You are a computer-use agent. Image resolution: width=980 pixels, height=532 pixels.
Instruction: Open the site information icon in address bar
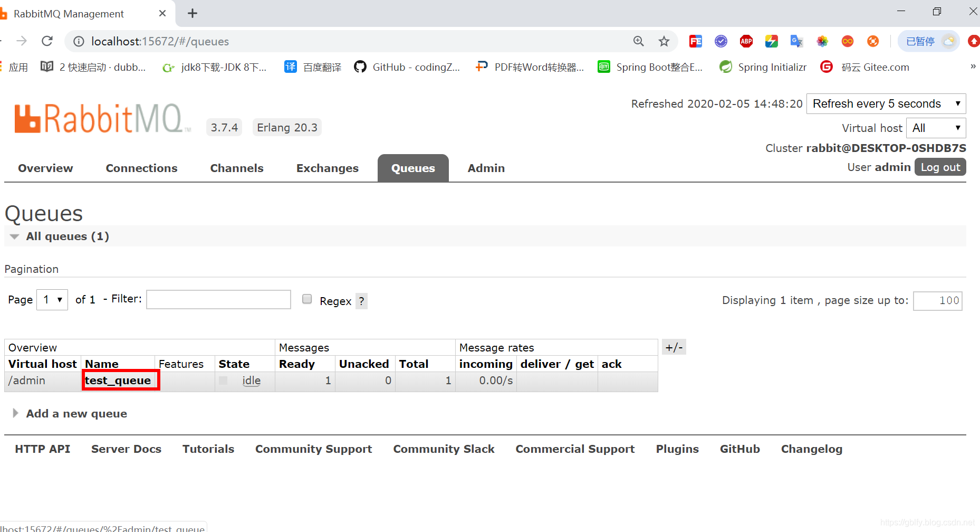pyautogui.click(x=79, y=41)
